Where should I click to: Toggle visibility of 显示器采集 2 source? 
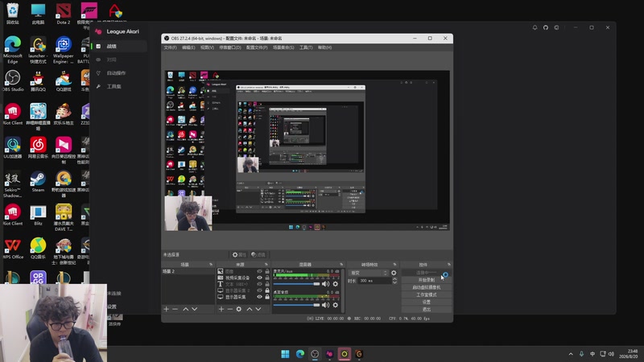click(259, 290)
